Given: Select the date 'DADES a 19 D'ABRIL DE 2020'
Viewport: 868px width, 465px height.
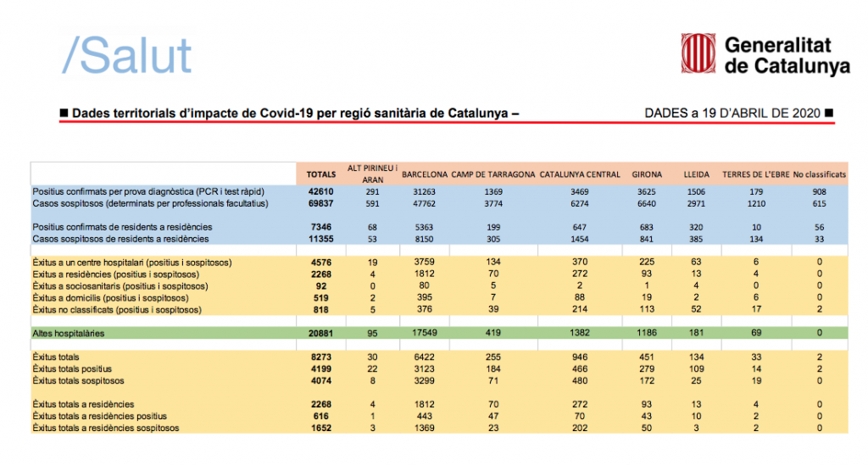Looking at the screenshot, I should click(x=732, y=113).
